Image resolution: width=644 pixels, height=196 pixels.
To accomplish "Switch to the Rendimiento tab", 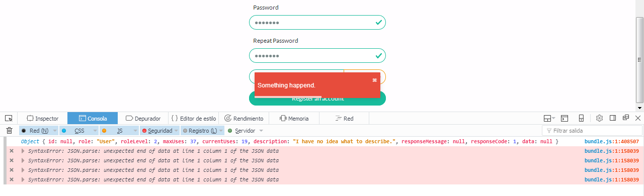I will (x=244, y=119).
